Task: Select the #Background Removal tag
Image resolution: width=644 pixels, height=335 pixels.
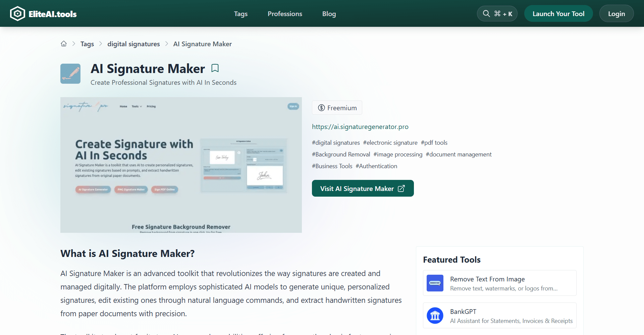Action: [341, 154]
